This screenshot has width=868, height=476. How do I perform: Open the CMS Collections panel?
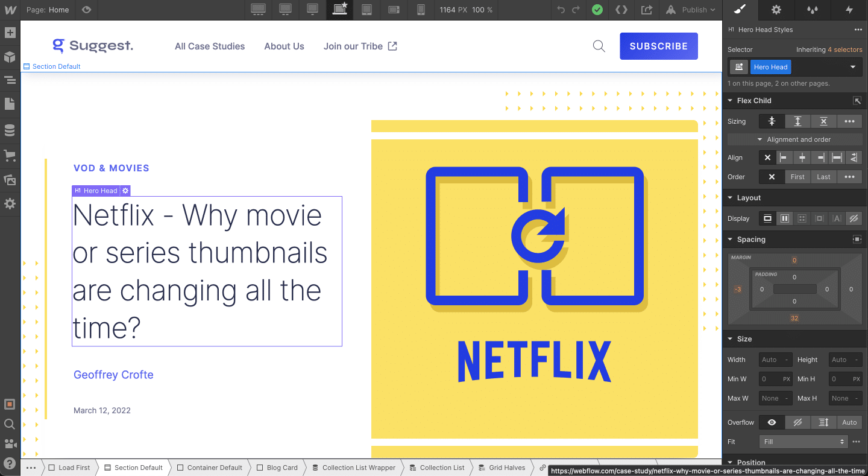[x=10, y=130]
